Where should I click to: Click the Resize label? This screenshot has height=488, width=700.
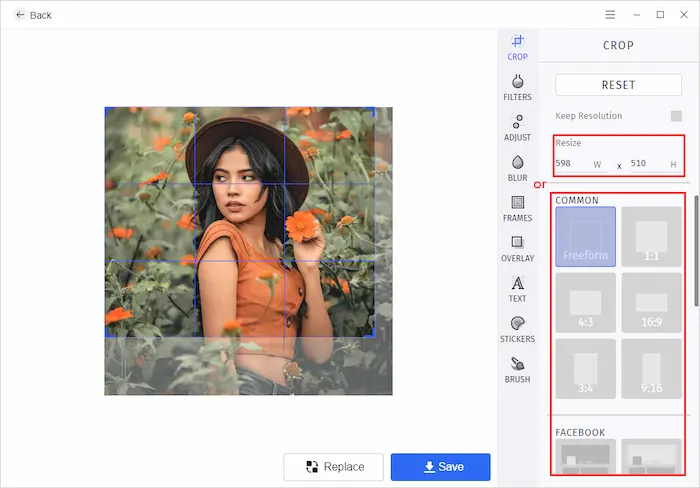tap(568, 143)
